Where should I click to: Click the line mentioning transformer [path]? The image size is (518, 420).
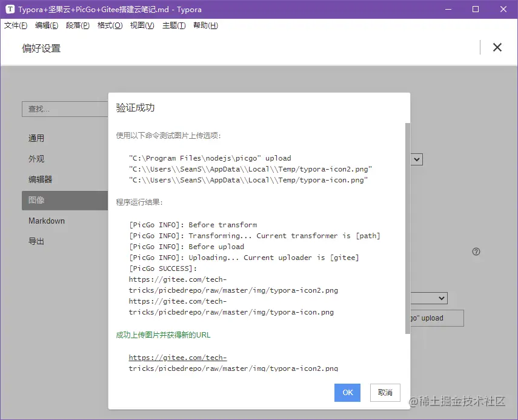coord(254,236)
